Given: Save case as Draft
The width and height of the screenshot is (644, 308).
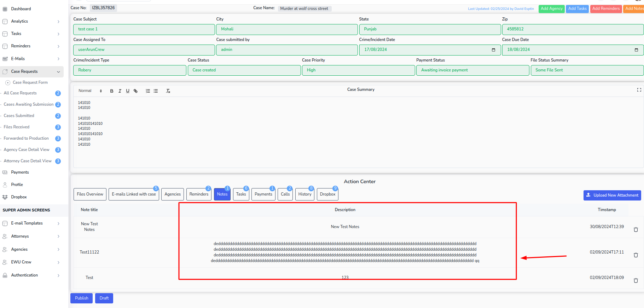Looking at the screenshot, I should pyautogui.click(x=104, y=298).
